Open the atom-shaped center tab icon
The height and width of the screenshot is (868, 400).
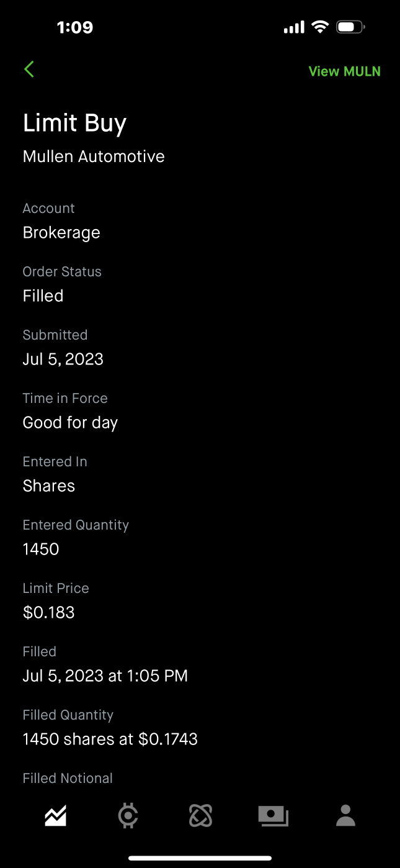200,816
